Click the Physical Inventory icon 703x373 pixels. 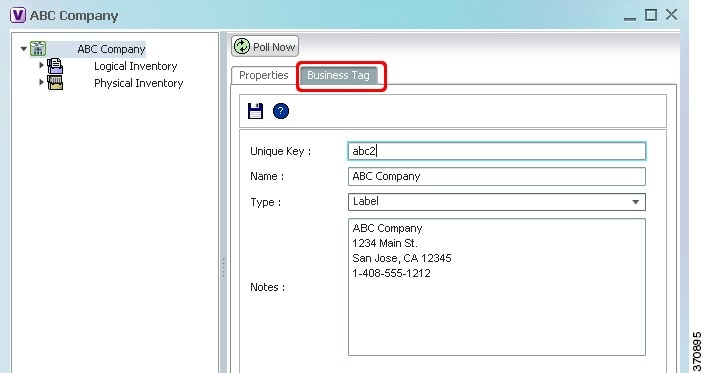click(x=55, y=83)
